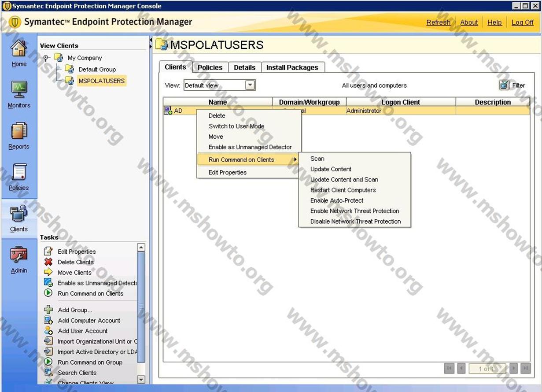Screen dimensions: 542x392
Task: Click the AD client computer icon
Action: (x=168, y=111)
